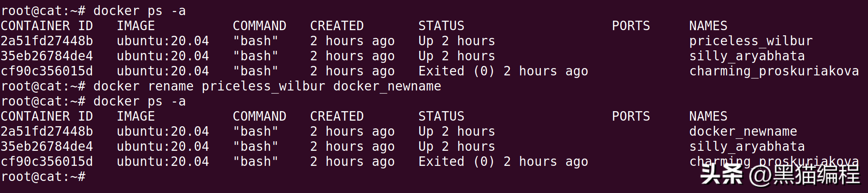Click the second docker ps -a command

139,101
